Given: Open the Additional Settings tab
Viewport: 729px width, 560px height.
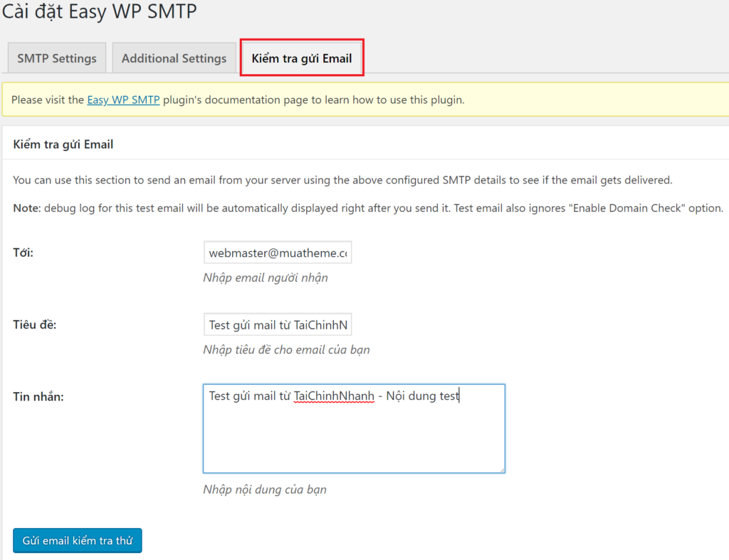Looking at the screenshot, I should pyautogui.click(x=174, y=58).
